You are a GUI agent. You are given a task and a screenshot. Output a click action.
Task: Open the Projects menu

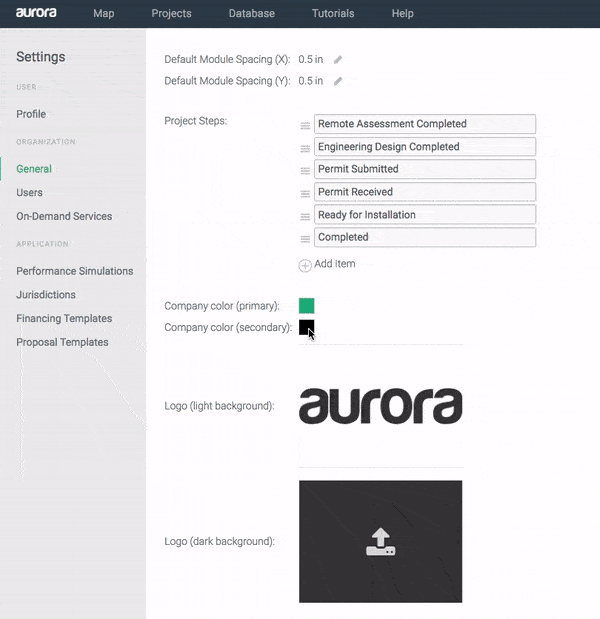[x=171, y=14]
